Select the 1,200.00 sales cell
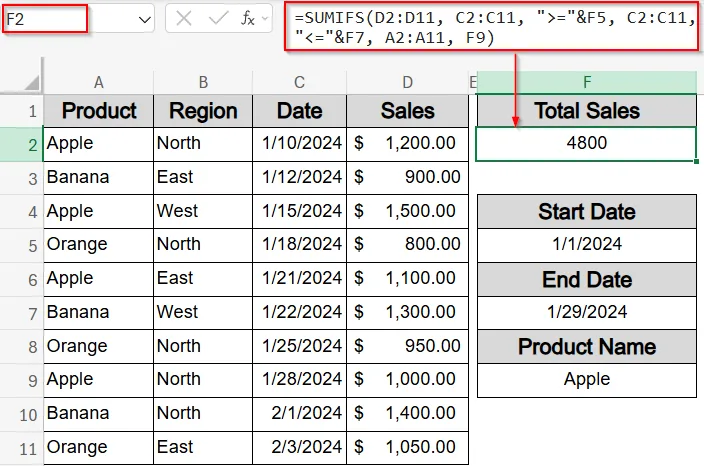Viewport: 704px width, 466px height. [x=407, y=144]
